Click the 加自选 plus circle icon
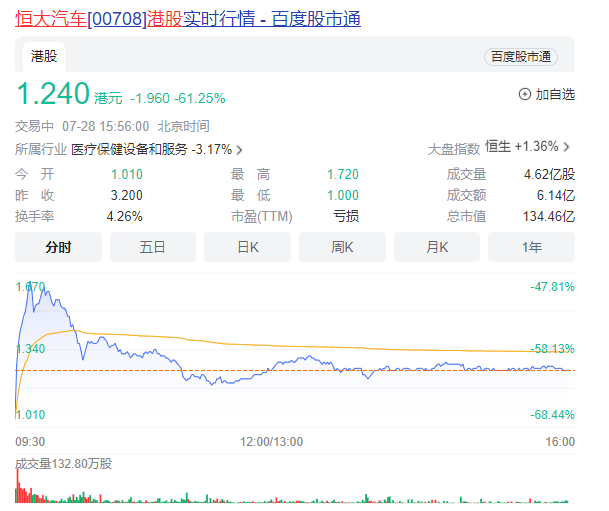The image size is (609, 511). point(525,94)
